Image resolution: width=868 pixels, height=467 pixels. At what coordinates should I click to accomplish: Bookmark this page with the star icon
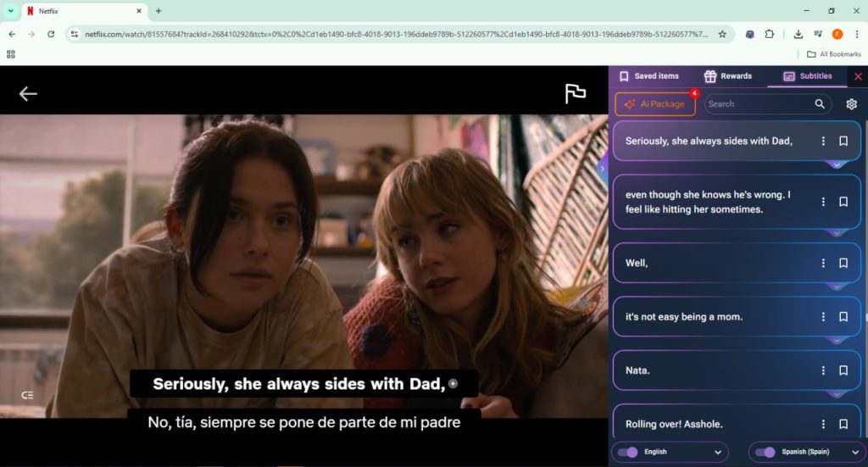point(722,34)
